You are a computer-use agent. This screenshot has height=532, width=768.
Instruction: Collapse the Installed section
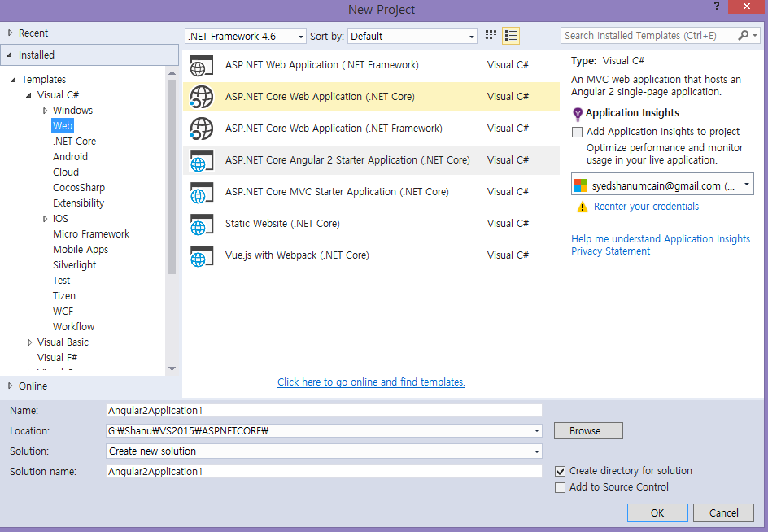[x=9, y=55]
